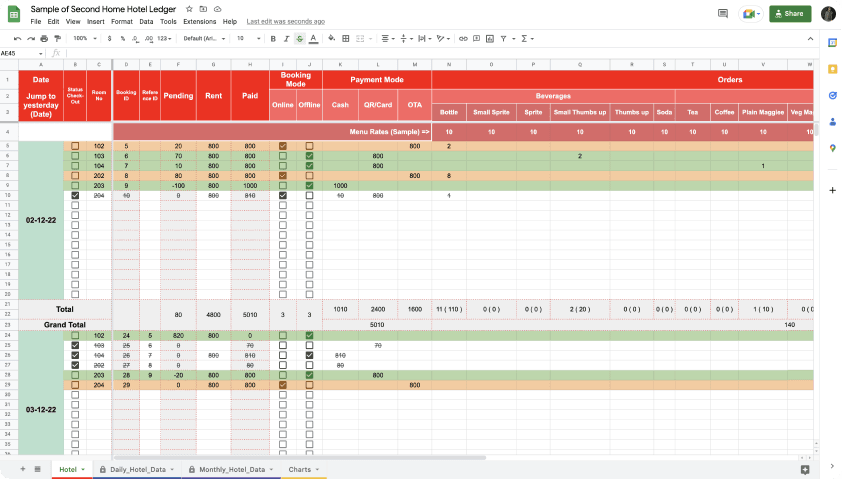Uncheck check-out checkbox for room 204, booking 10
This screenshot has width=842, height=479.
[x=75, y=195]
